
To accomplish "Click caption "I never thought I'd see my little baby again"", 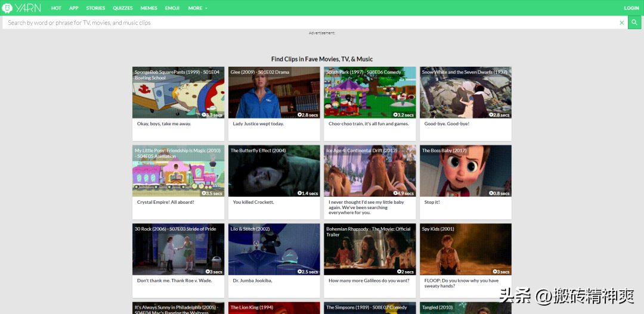I will (x=366, y=205).
